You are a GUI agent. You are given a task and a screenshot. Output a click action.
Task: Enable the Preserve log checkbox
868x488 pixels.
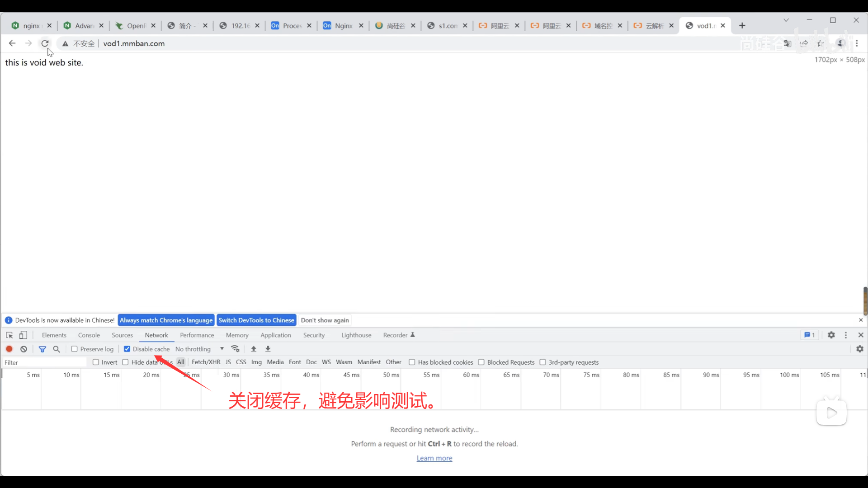[x=75, y=349]
